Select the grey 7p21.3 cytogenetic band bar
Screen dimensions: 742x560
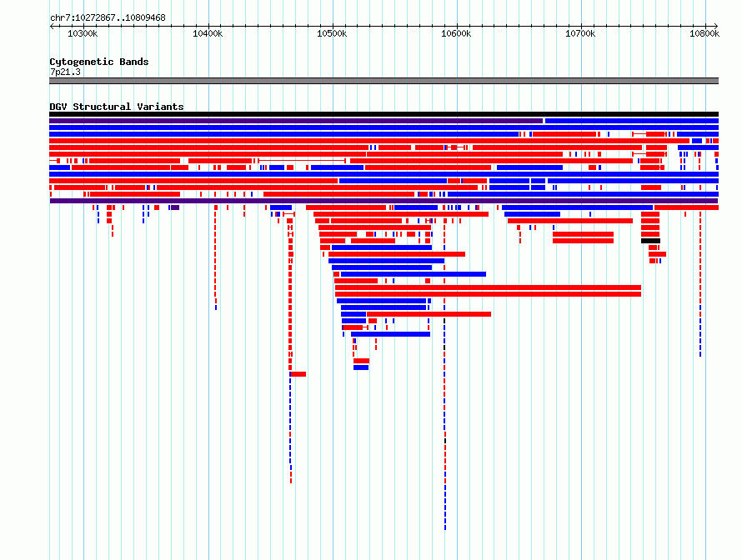384,81
